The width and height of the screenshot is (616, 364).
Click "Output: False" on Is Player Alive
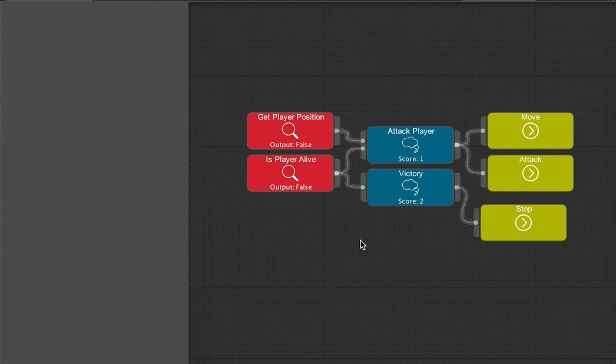[291, 187]
